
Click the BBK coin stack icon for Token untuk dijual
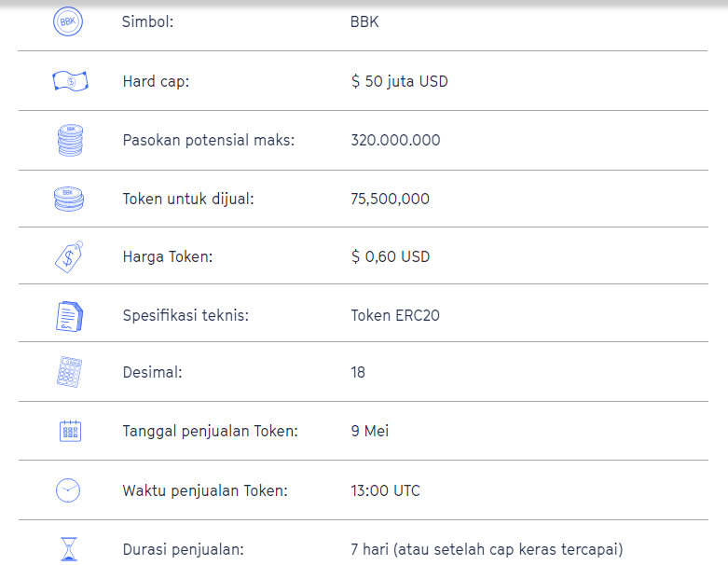pyautogui.click(x=69, y=199)
